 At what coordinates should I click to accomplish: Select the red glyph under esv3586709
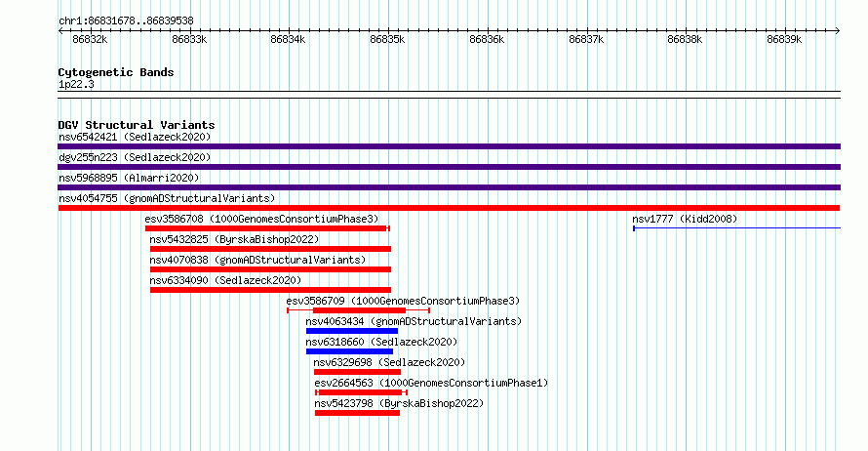point(359,310)
